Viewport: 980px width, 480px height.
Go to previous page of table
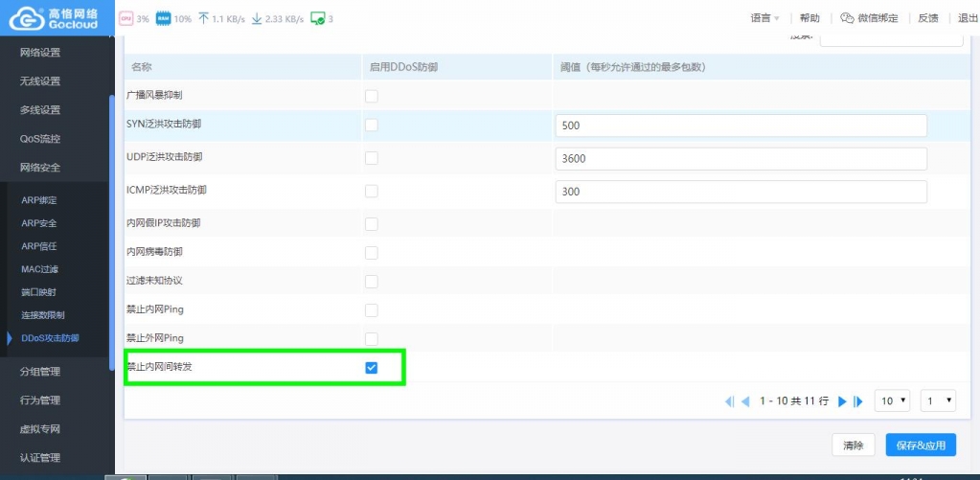point(745,401)
